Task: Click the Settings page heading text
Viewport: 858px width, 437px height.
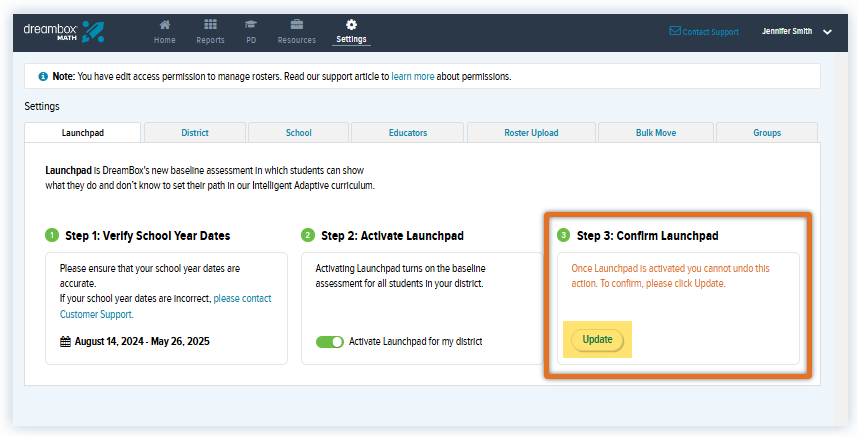Action: tap(42, 106)
